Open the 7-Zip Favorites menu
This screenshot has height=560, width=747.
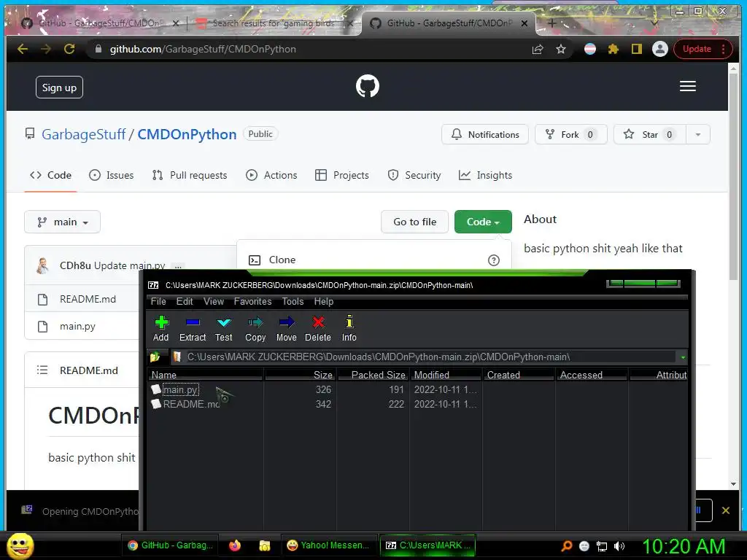[x=252, y=301]
